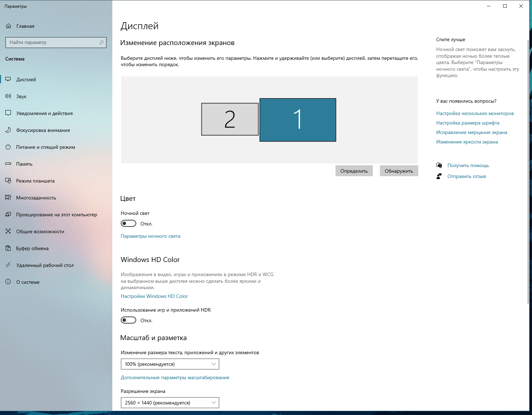Click the Отправить отзыв link
Image resolution: width=532 pixels, height=415 pixels.
(467, 176)
